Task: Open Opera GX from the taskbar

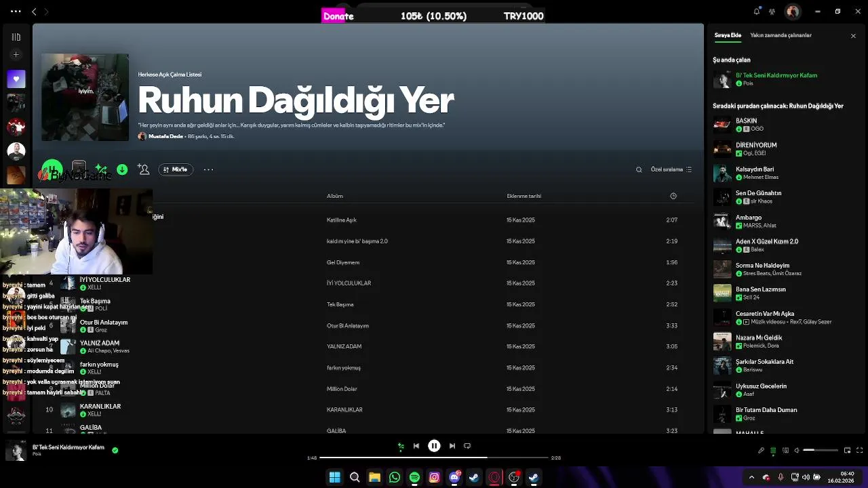Action: click(x=494, y=477)
